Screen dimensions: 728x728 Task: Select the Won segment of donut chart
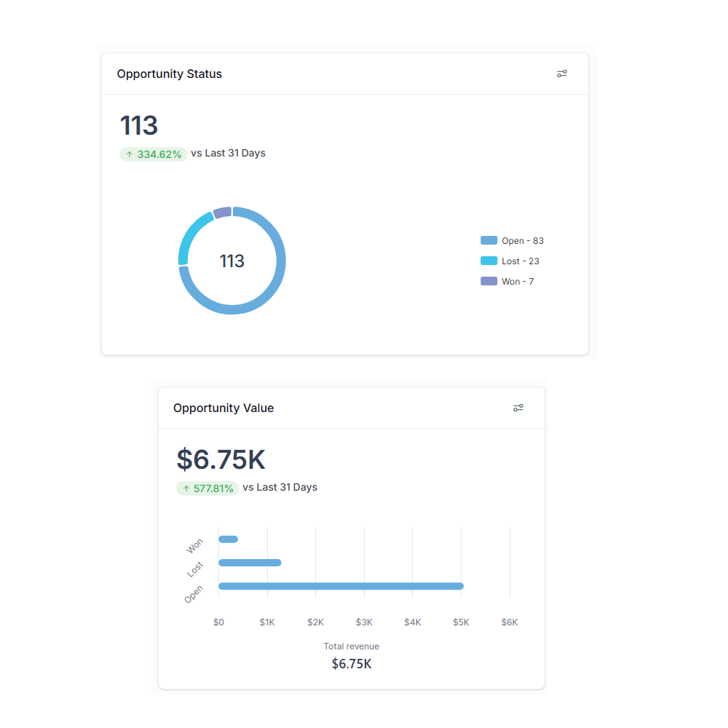click(x=222, y=213)
